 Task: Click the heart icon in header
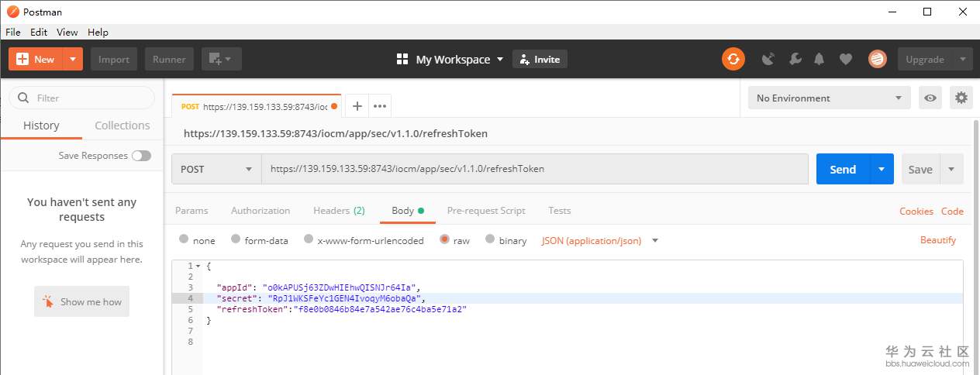point(846,59)
